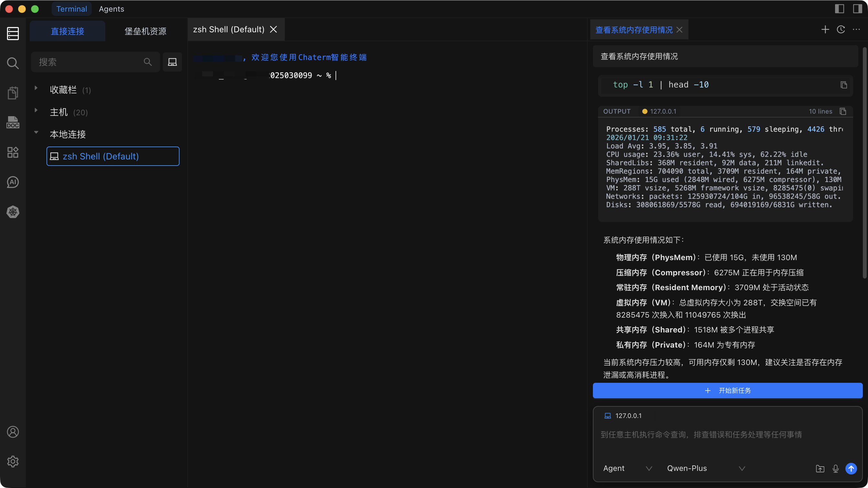Switch to the Agents tab

coord(111,9)
